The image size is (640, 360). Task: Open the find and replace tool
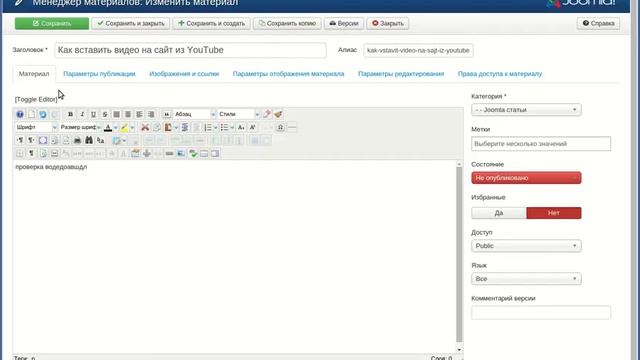point(100,140)
